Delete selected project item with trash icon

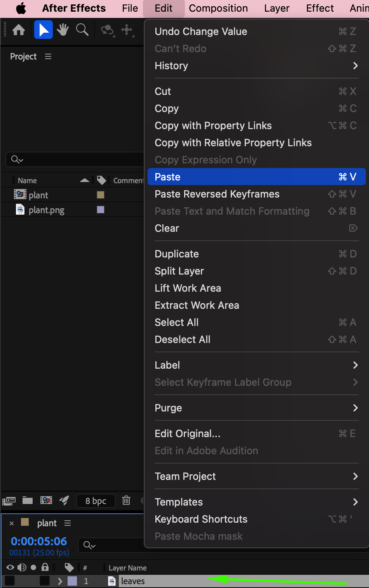pos(126,500)
